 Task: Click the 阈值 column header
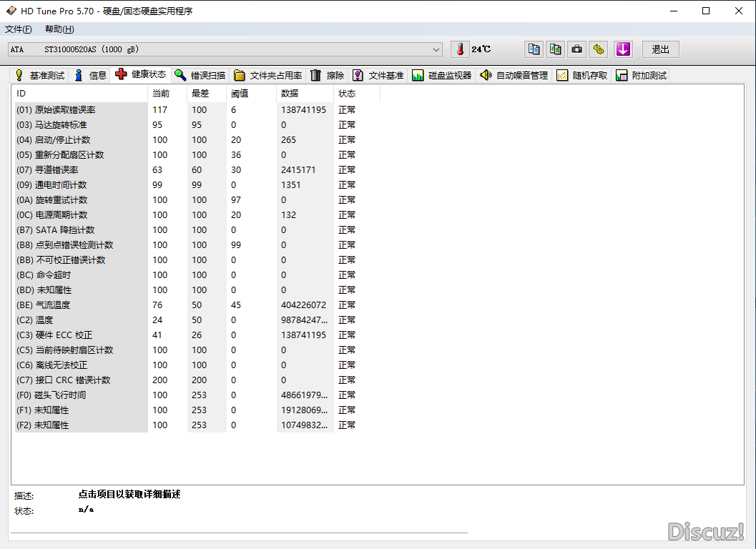(x=251, y=94)
